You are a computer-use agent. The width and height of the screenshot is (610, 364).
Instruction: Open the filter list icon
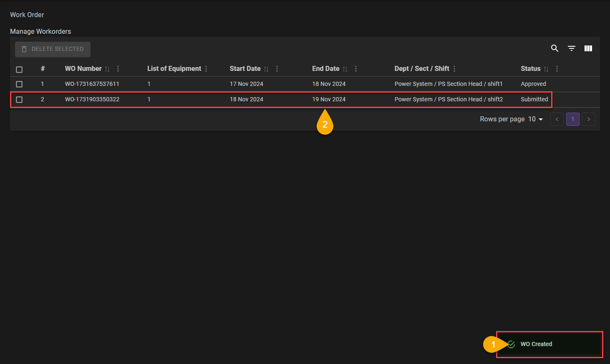pyautogui.click(x=572, y=48)
